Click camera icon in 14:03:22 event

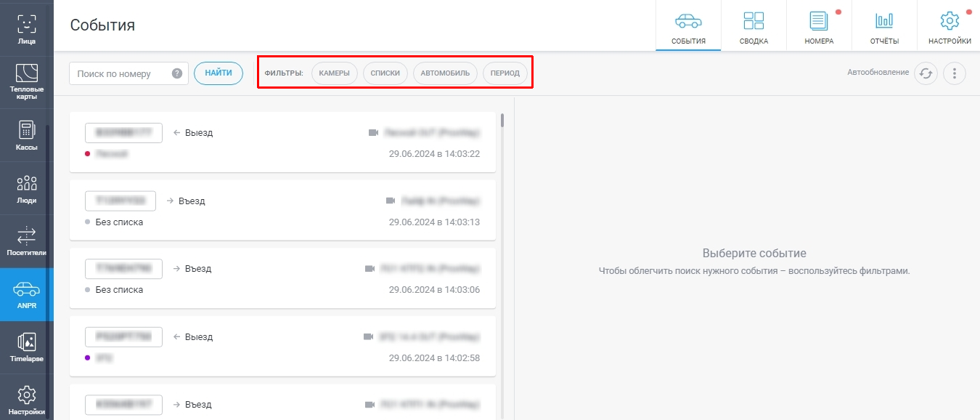point(373,133)
